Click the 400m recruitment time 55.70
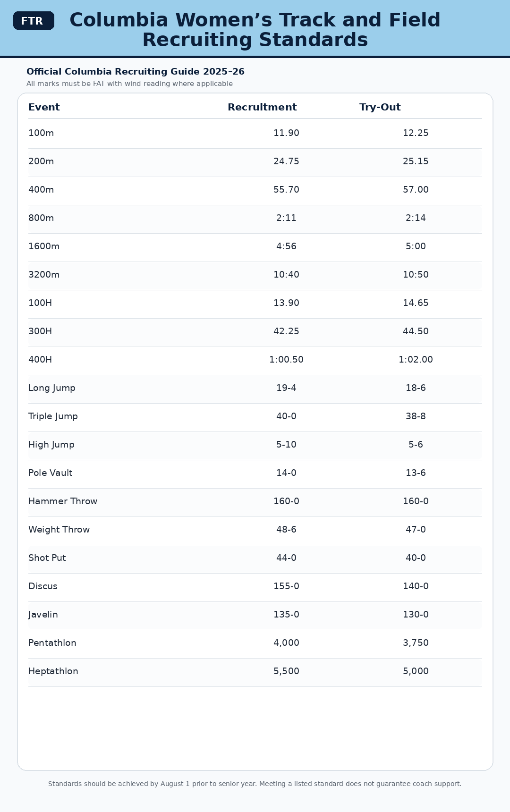This screenshot has height=812, width=510. click(286, 190)
